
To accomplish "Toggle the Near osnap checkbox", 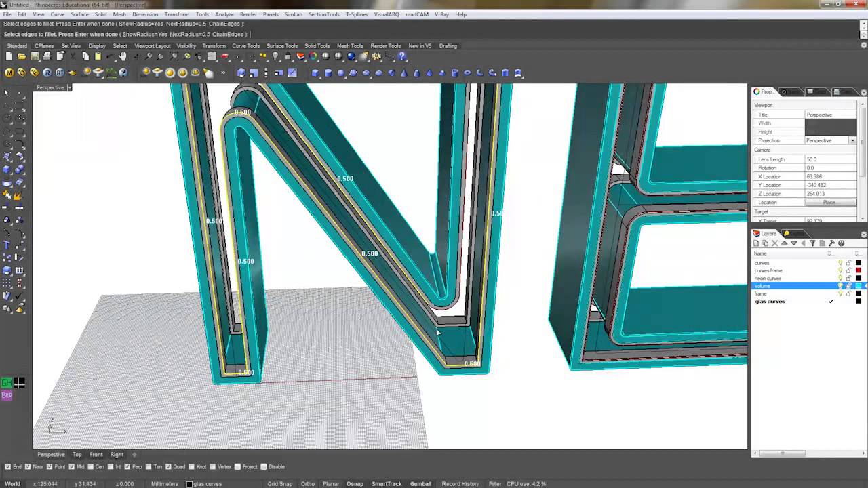I will tap(26, 466).
